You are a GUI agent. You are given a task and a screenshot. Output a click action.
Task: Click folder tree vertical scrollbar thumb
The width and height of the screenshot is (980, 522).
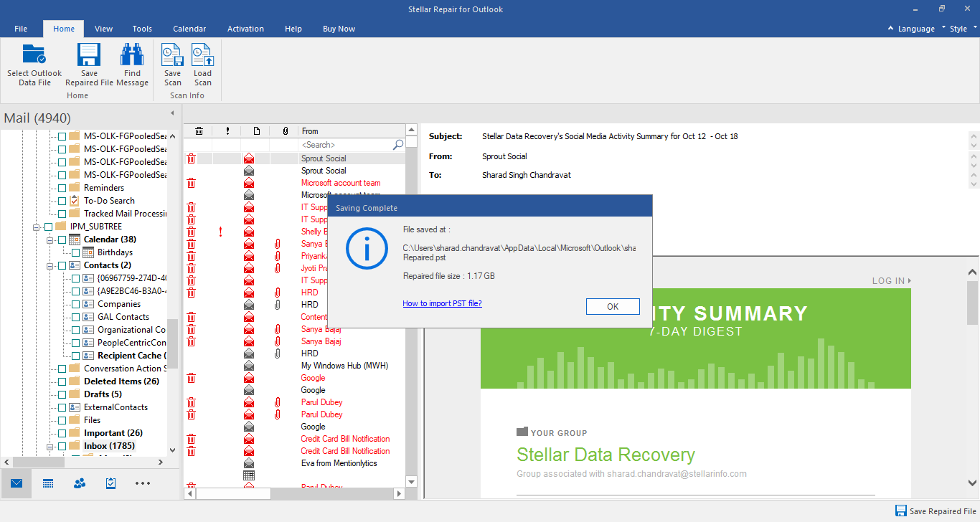[172, 343]
